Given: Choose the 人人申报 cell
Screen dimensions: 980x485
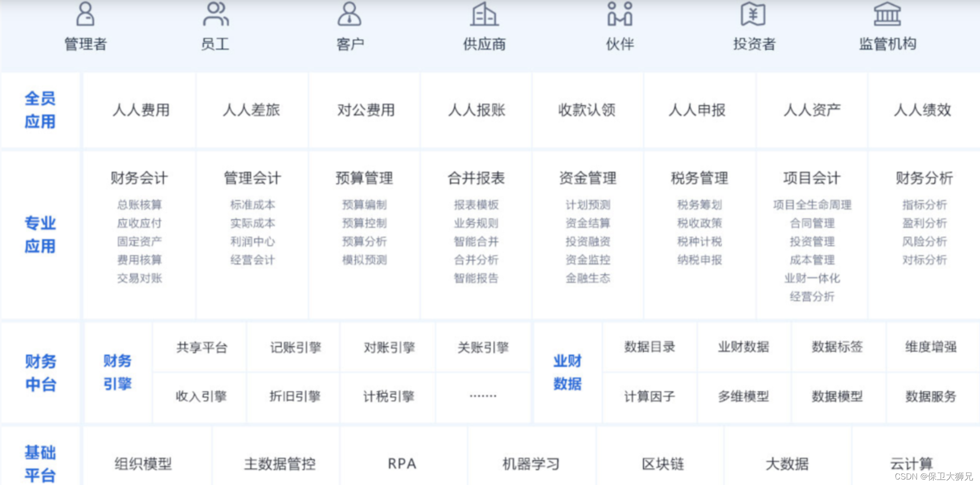Looking at the screenshot, I should pos(700,110).
